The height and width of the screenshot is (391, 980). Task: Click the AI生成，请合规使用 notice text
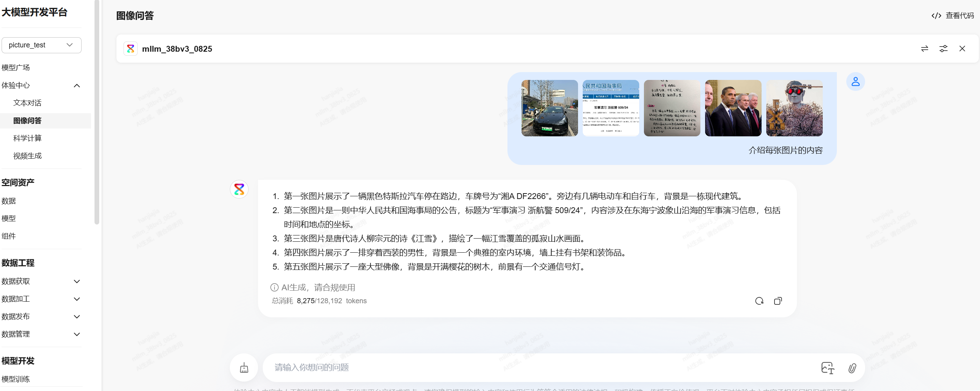point(318,288)
